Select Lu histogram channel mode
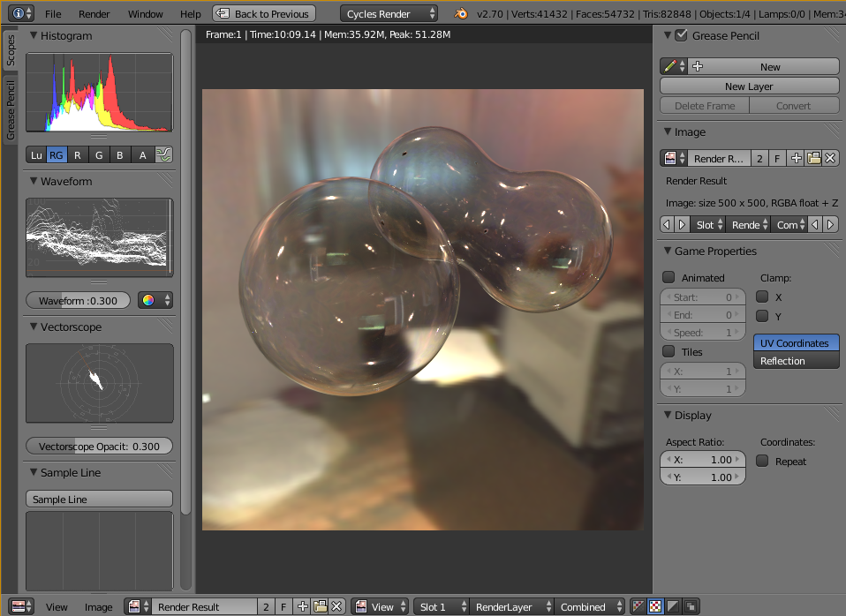The width and height of the screenshot is (846, 616). pyautogui.click(x=36, y=154)
